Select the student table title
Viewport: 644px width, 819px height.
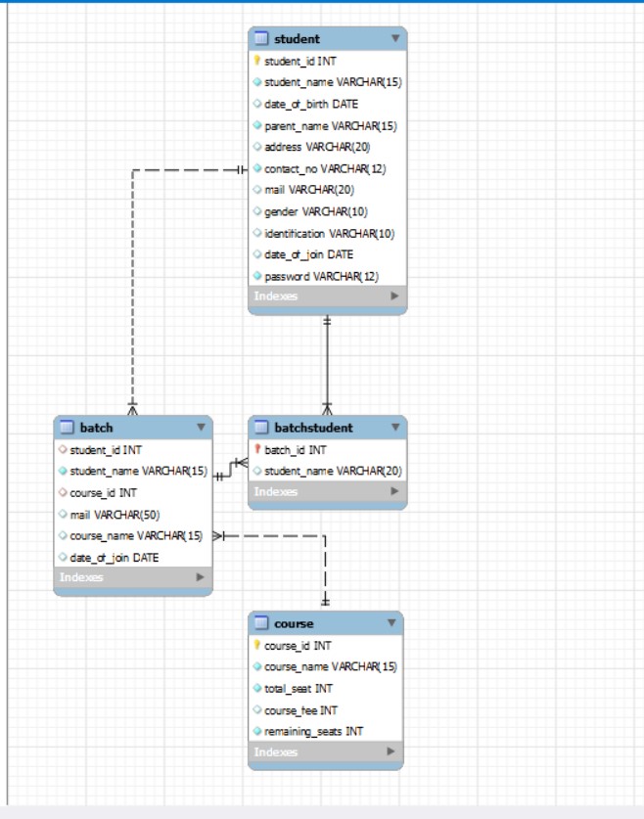(297, 39)
